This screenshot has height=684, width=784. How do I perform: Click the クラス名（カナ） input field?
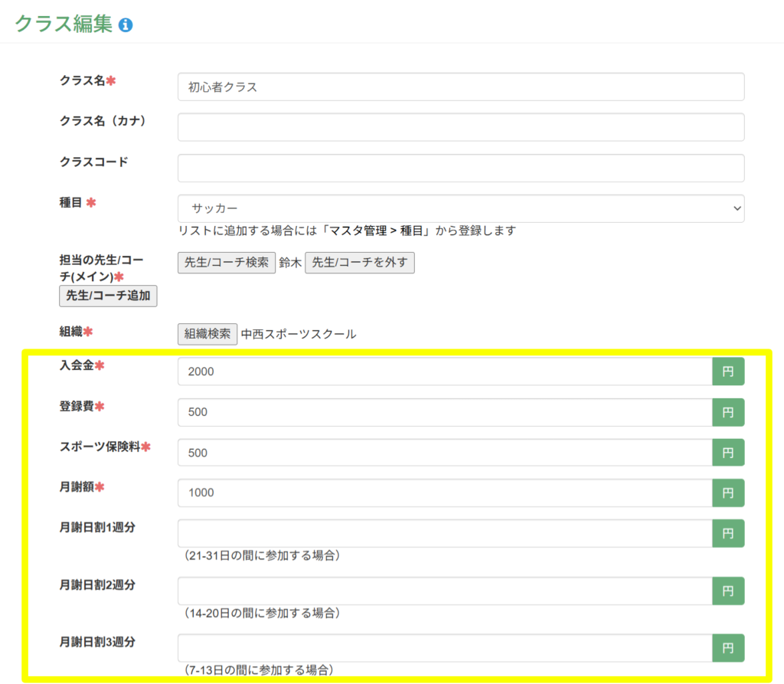point(460,127)
